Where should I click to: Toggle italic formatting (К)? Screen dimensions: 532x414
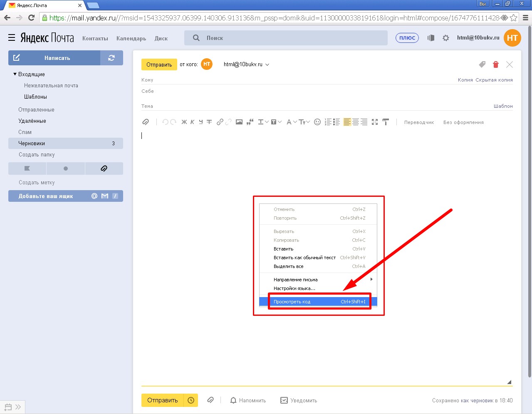point(192,122)
